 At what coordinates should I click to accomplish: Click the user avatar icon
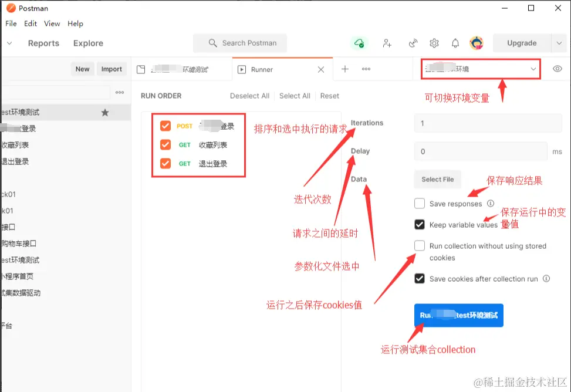(x=477, y=43)
